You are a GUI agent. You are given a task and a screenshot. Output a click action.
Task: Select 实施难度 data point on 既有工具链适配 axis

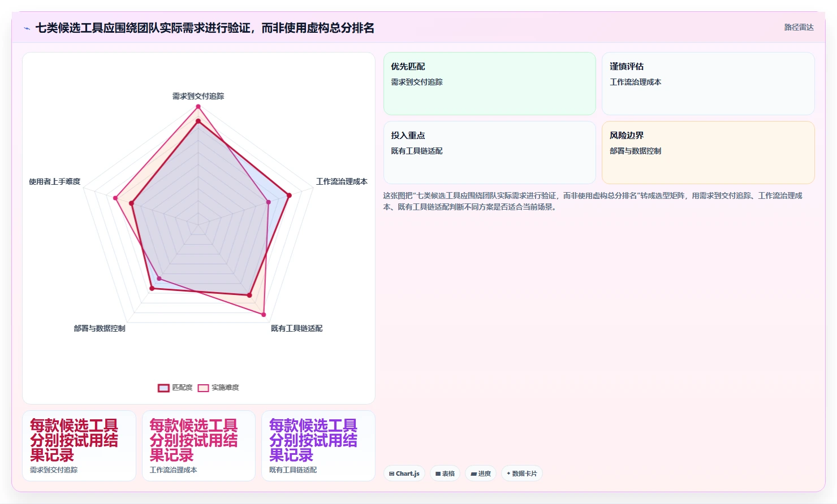click(x=264, y=314)
